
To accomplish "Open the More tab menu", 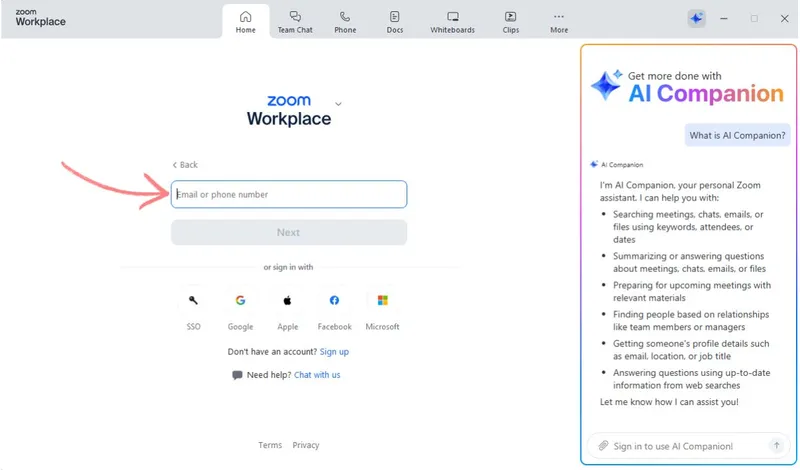I will point(559,21).
